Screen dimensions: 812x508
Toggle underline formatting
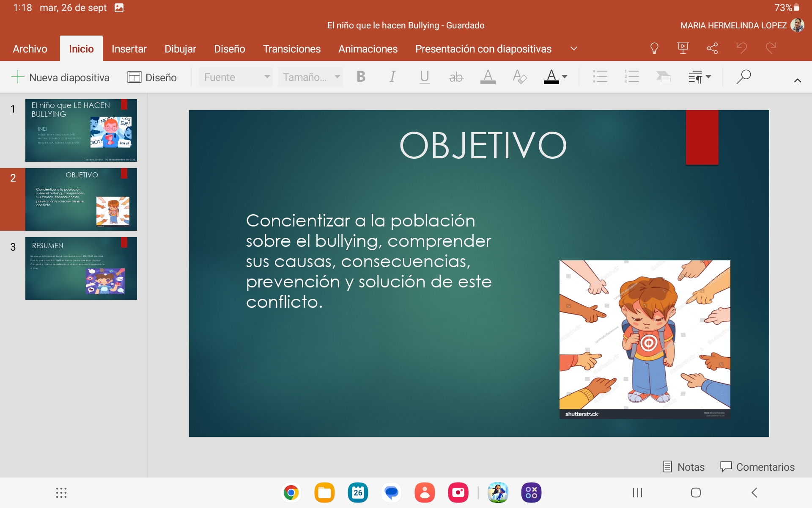(x=424, y=77)
